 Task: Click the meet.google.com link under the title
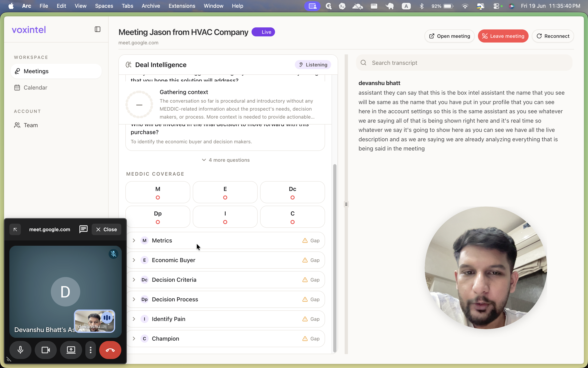click(138, 43)
